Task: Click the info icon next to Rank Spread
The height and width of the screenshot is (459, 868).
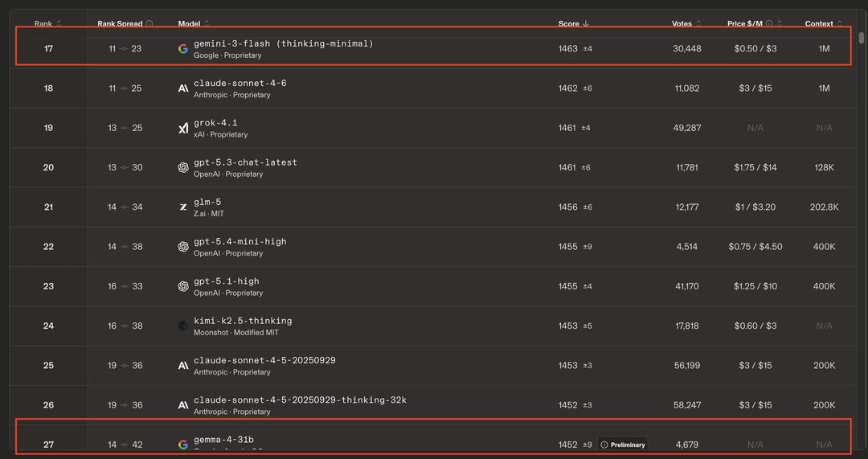Action: tap(149, 24)
